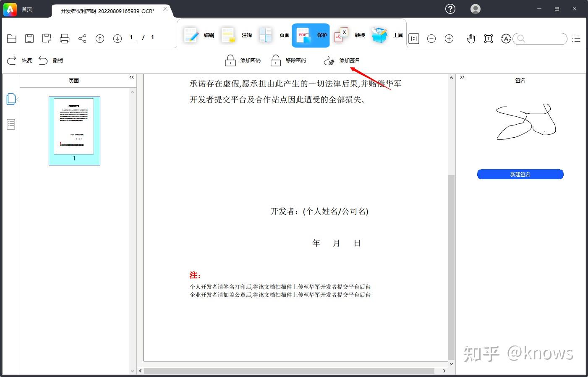
Task: Click the line starting 个人开发者请签名打印后
Action: coord(280,287)
